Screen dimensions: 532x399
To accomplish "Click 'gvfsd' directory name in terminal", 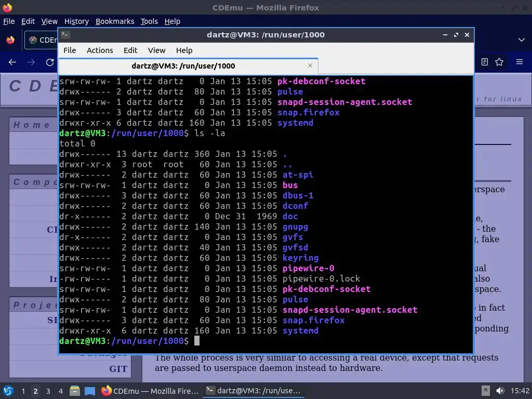I will (x=295, y=247).
